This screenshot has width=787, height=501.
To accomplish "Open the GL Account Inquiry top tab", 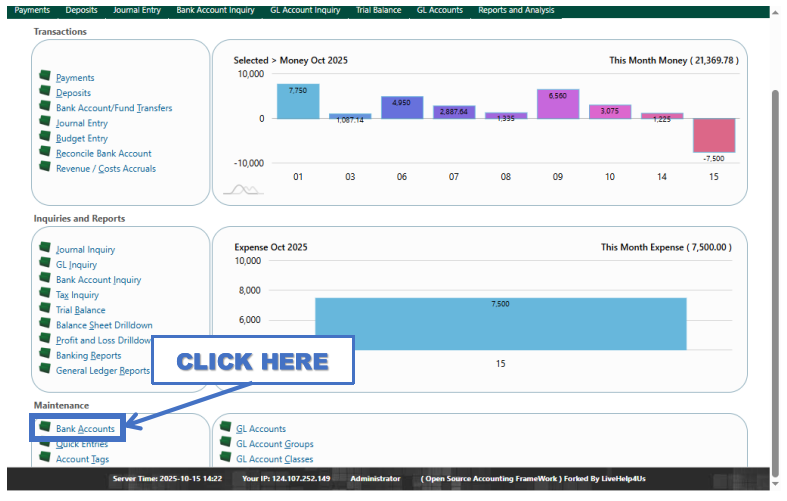I will coord(305,10).
